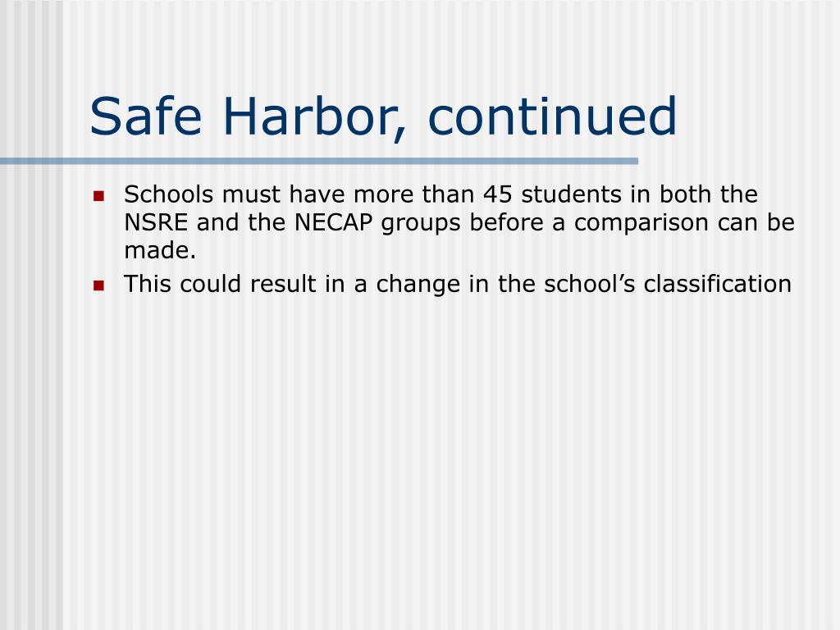This screenshot has width=840, height=630.
Task: Click the blue horizontal line under title
Action: coord(319,161)
